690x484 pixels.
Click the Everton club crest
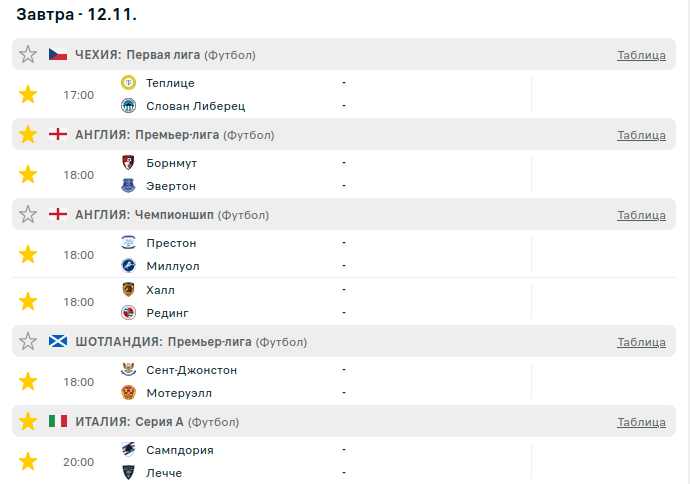point(128,185)
